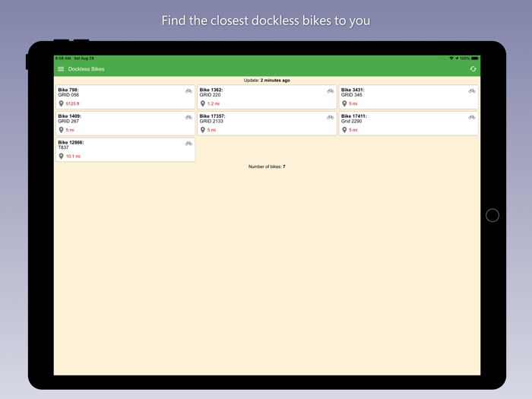Select the Bike 3431: title

(x=353, y=90)
